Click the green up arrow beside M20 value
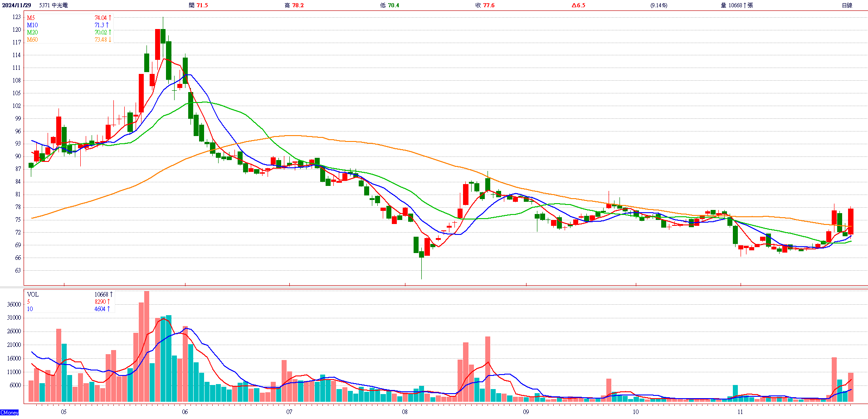The width and height of the screenshot is (868, 419). (x=110, y=33)
